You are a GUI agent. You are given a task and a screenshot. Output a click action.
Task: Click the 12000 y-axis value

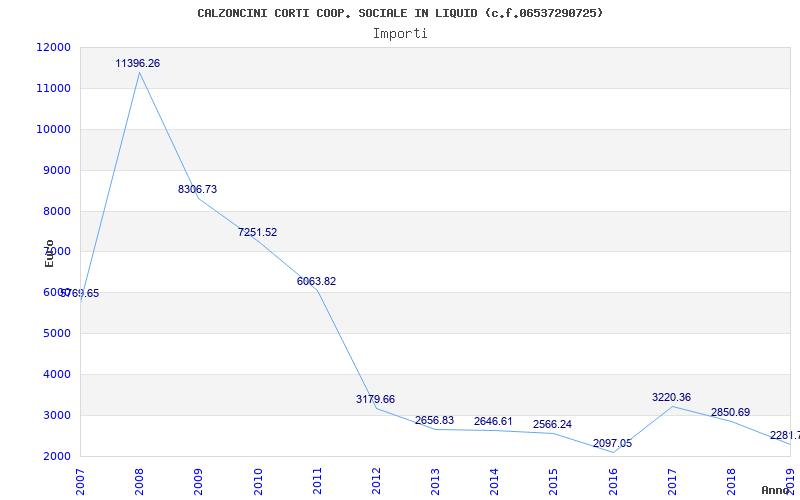[53, 47]
